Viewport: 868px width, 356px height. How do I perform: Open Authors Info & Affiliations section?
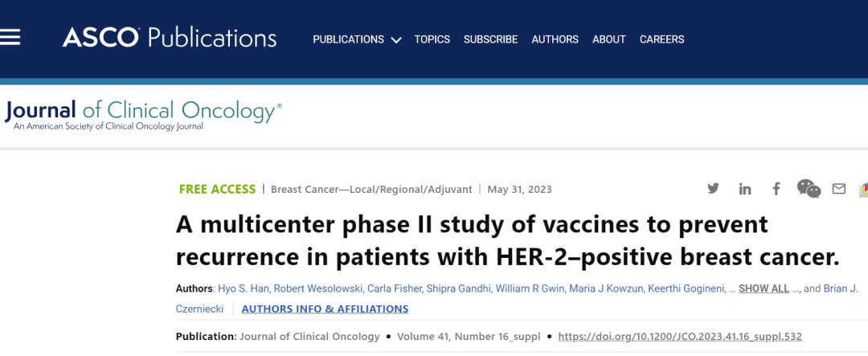click(325, 309)
